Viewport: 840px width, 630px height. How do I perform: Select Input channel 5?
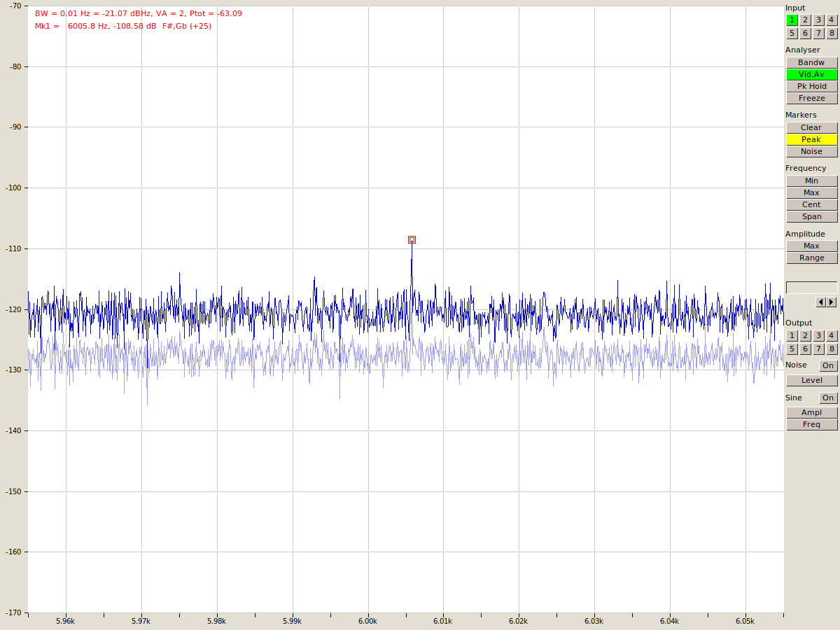(792, 33)
